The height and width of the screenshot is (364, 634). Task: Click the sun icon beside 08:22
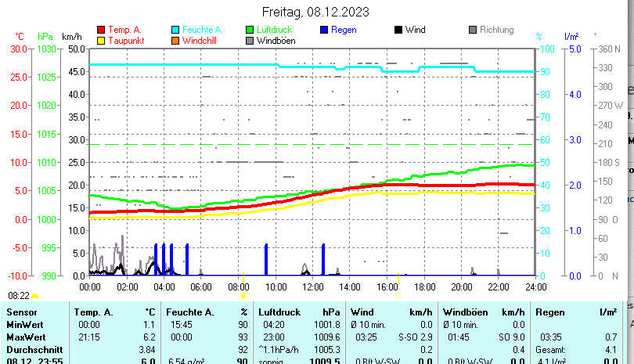coord(34,297)
